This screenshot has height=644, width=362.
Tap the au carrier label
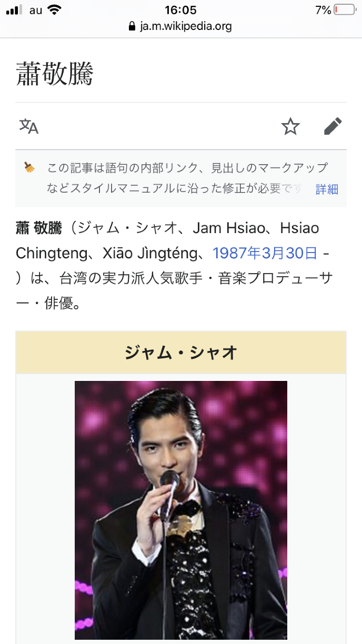coord(36,10)
